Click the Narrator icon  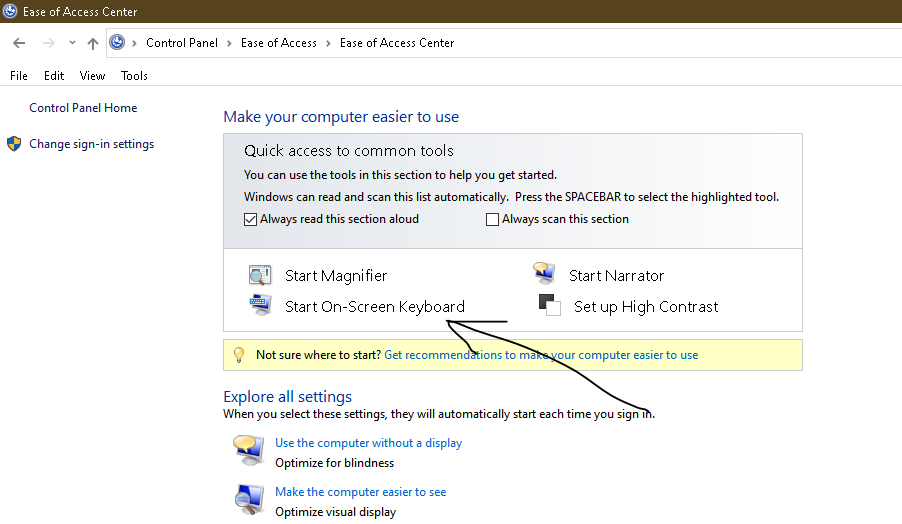coord(544,273)
